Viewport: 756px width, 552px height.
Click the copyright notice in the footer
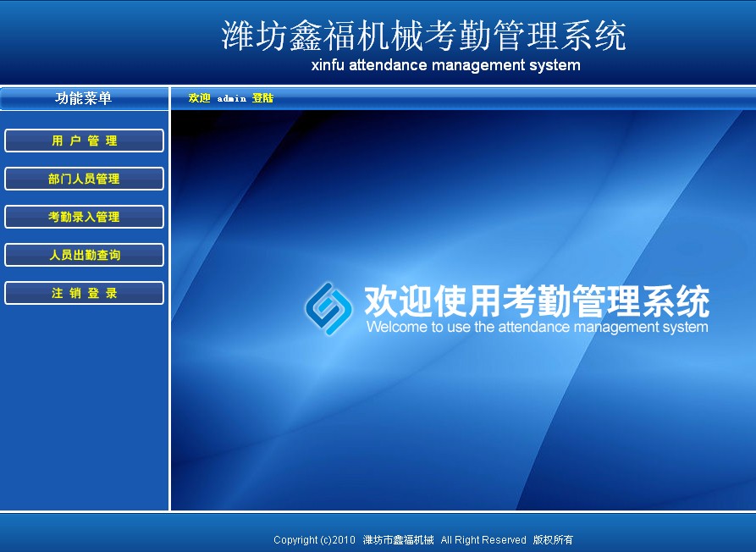click(x=422, y=539)
